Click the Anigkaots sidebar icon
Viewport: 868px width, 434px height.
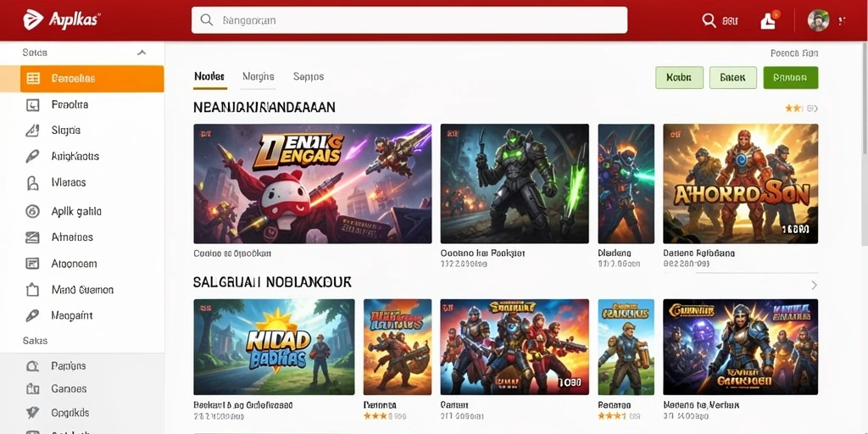click(33, 156)
